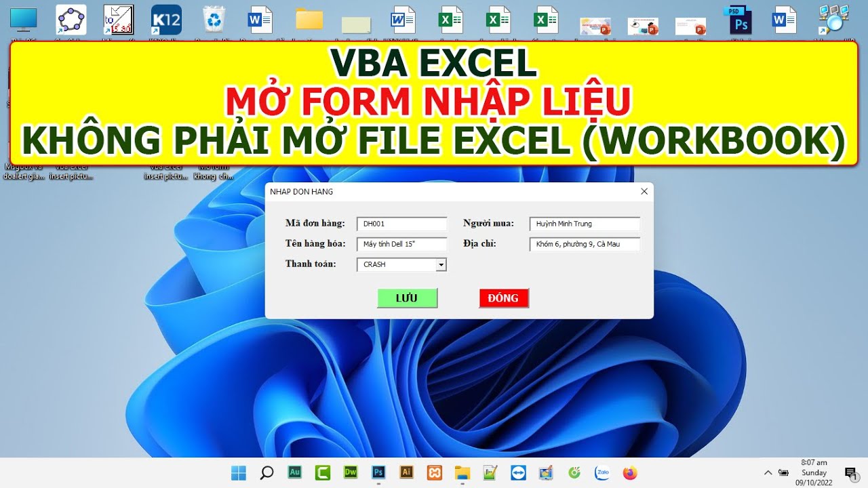Launch Cốc Cốc browser from taskbar

point(574,472)
